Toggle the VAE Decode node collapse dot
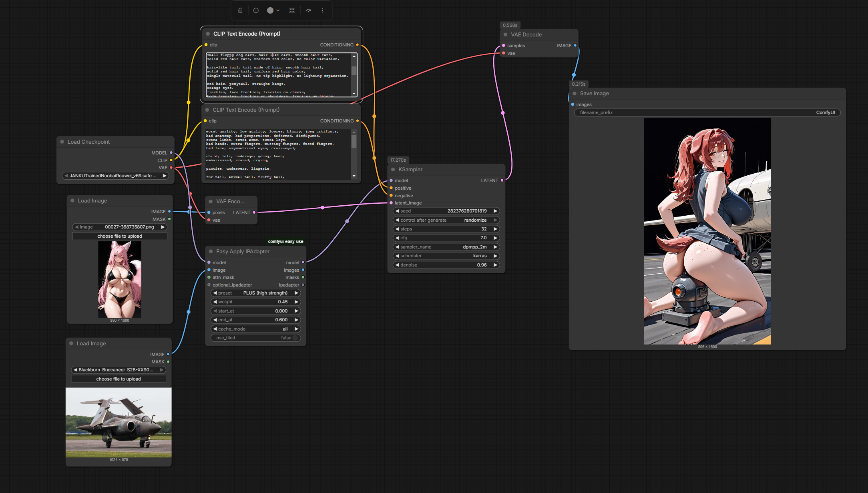 (x=505, y=34)
